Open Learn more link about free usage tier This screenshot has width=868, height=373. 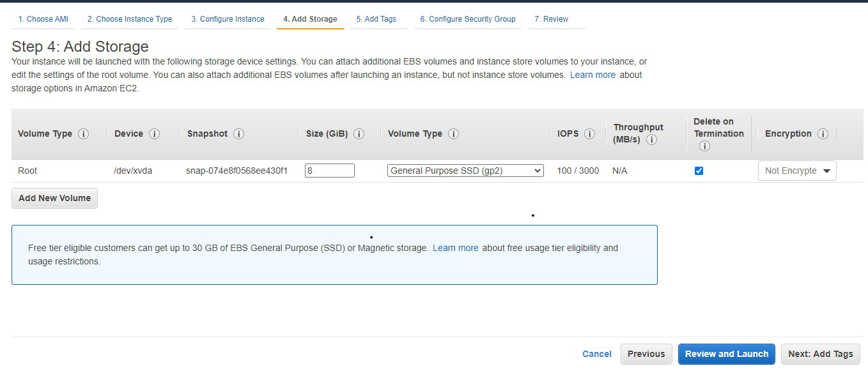tap(455, 248)
